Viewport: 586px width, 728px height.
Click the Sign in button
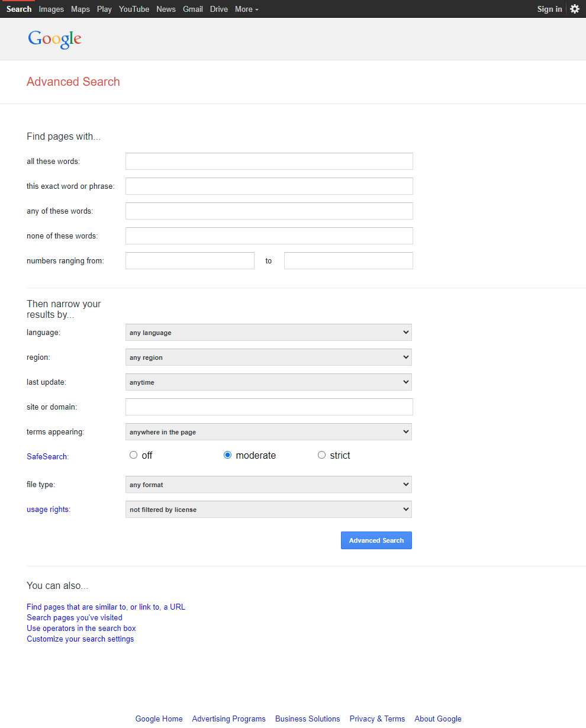549,9
